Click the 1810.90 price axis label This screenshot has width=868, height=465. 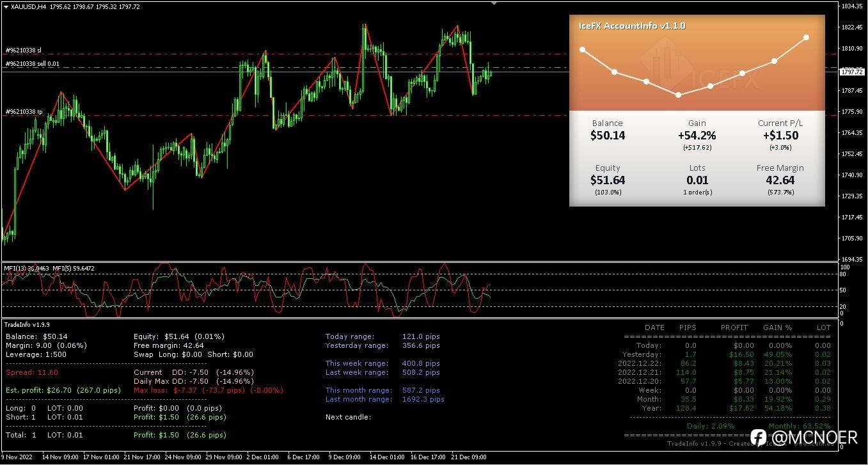(x=852, y=49)
